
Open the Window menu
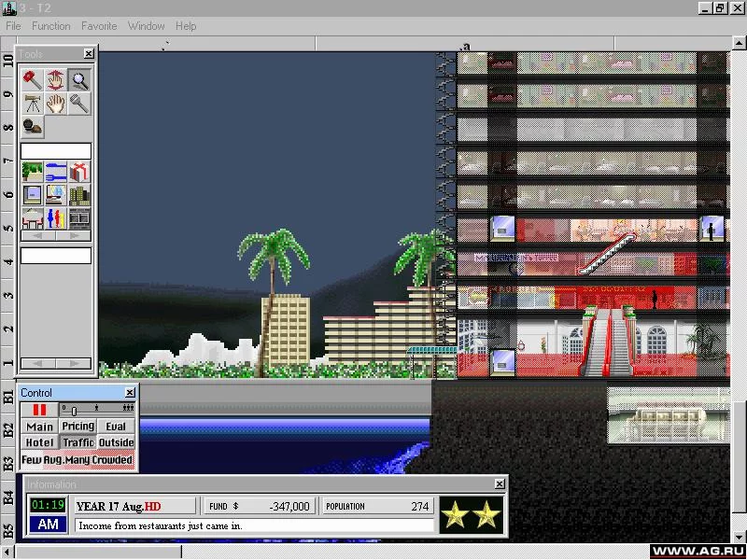(x=147, y=26)
